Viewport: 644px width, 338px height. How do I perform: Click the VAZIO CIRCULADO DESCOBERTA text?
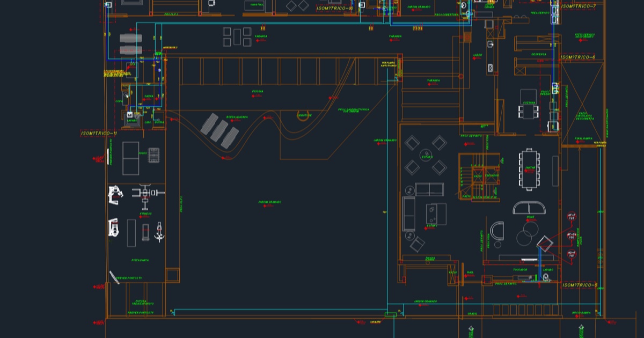tap(585, 116)
